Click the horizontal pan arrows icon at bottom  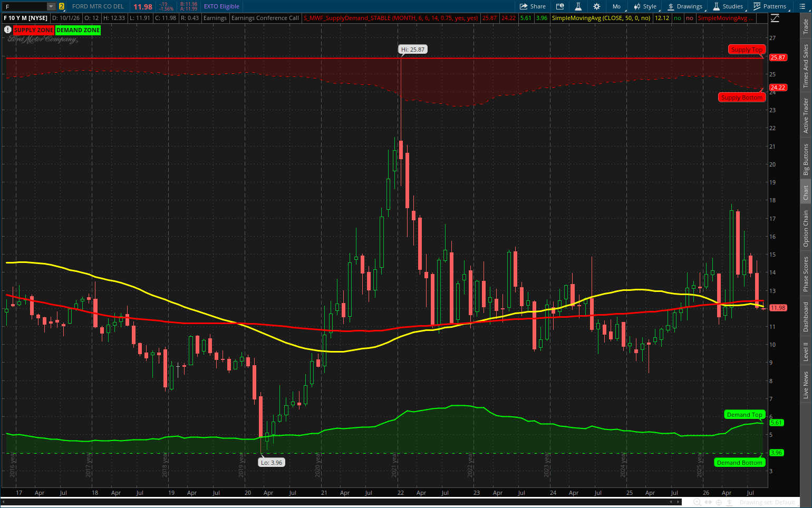click(x=708, y=502)
